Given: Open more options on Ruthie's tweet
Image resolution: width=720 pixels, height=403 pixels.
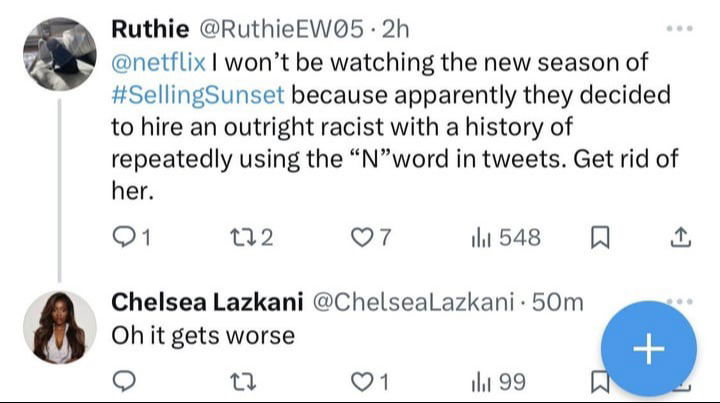Looking at the screenshot, I should tap(679, 28).
